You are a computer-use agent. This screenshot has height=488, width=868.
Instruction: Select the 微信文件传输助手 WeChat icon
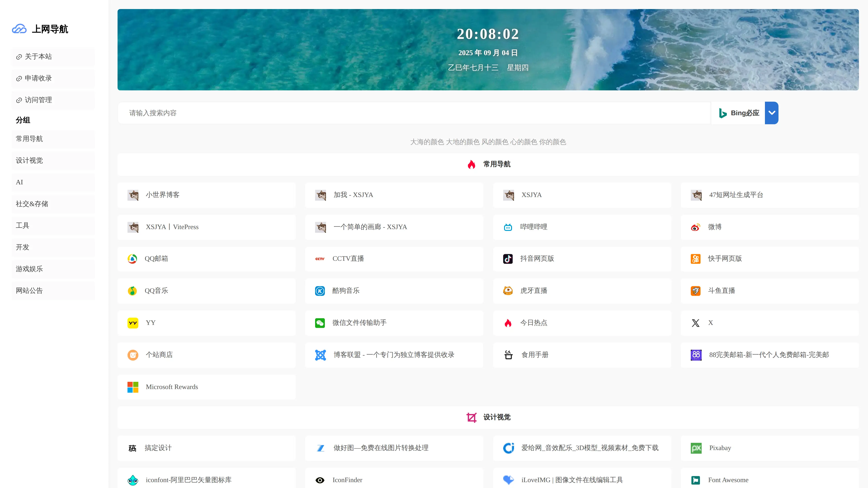coord(320,323)
